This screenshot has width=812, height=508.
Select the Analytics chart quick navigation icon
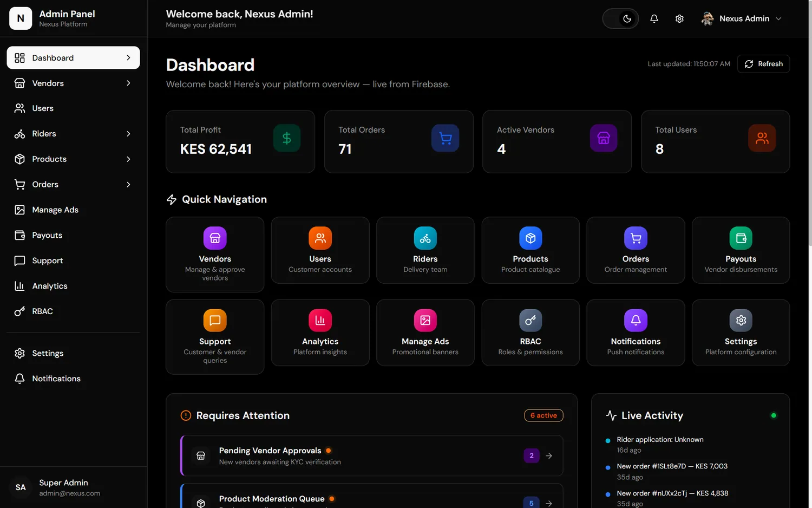click(320, 321)
